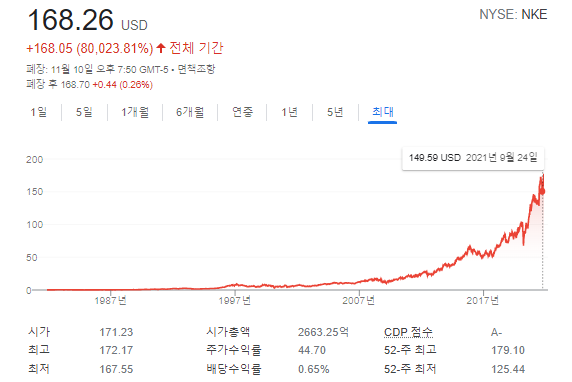The width and height of the screenshot is (572, 382).
Task: Click the 주가수익률 label
Action: 234,350
